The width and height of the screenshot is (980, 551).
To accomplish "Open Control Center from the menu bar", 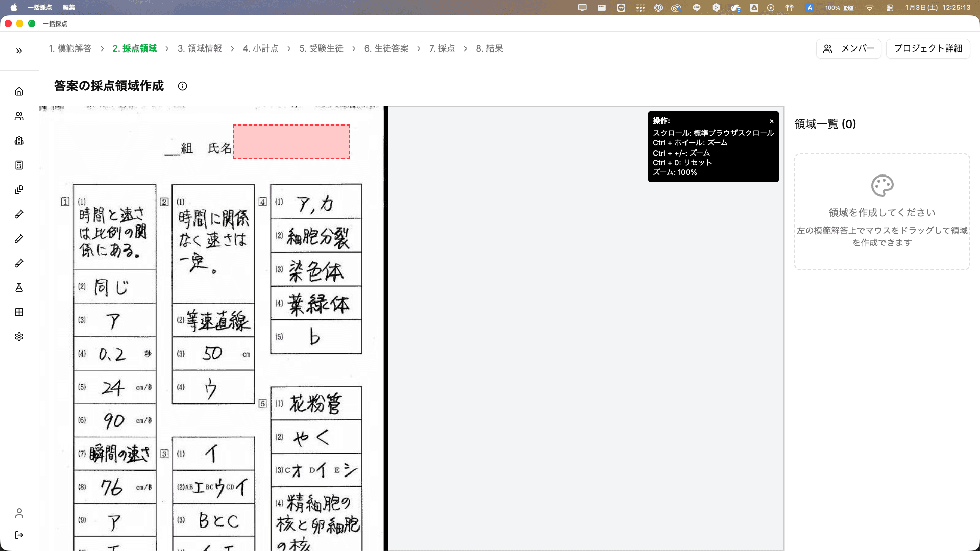I will tap(890, 8).
